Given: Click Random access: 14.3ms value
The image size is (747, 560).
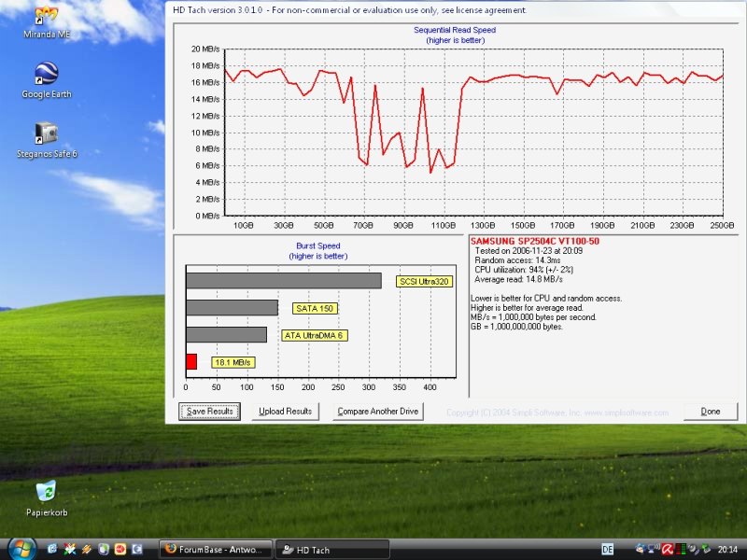Looking at the screenshot, I should [x=517, y=260].
